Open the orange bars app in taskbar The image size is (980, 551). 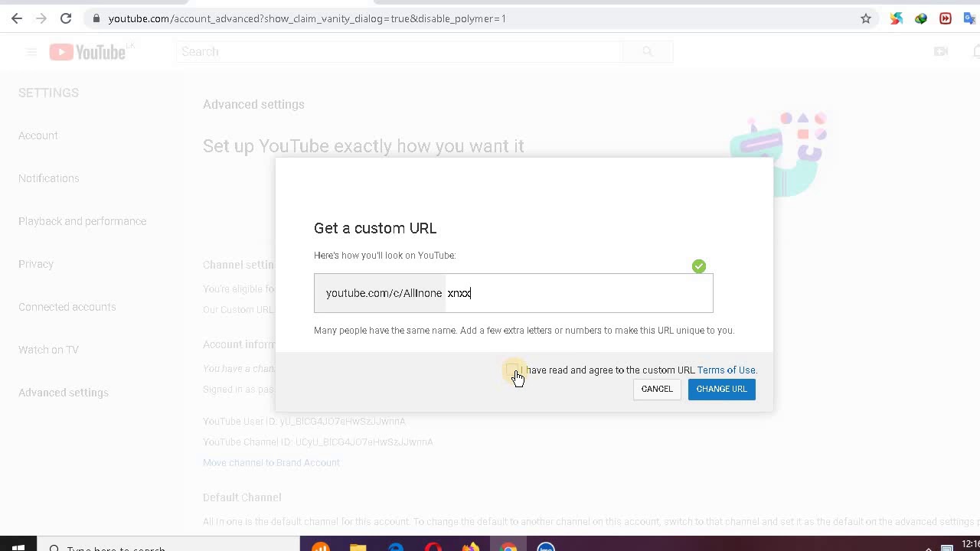point(321,546)
